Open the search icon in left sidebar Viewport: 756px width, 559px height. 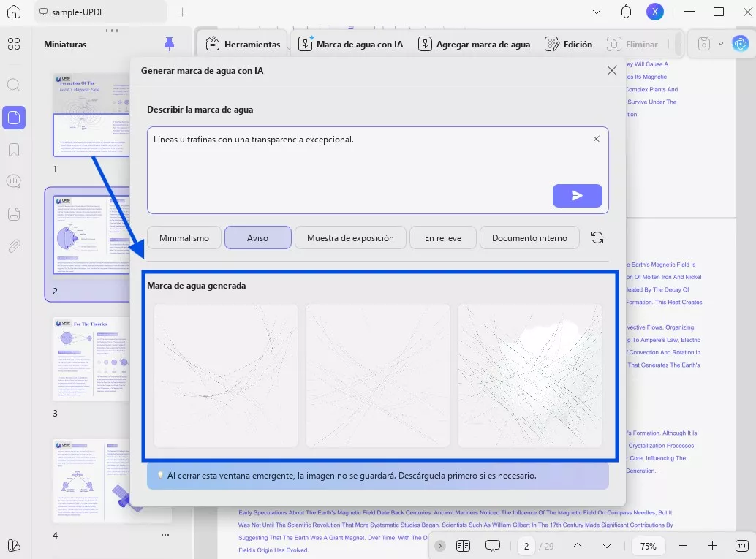[x=14, y=85]
